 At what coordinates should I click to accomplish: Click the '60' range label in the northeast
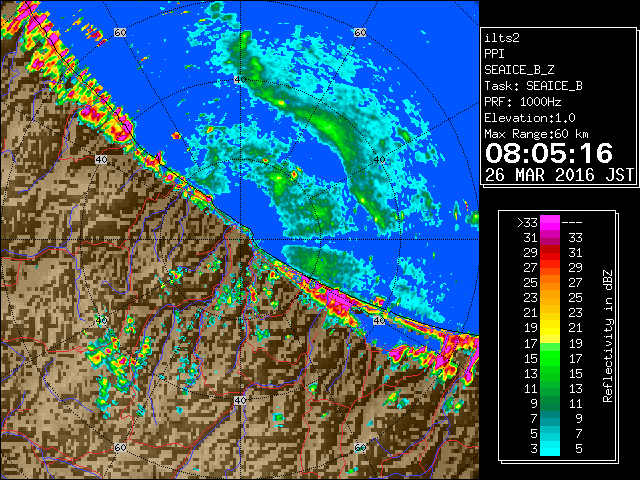360,32
